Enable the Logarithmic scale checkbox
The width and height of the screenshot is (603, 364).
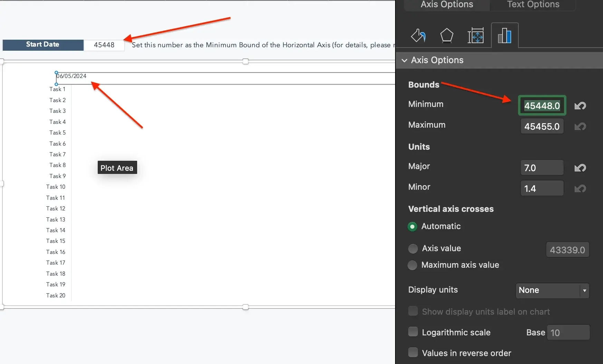[x=413, y=332]
